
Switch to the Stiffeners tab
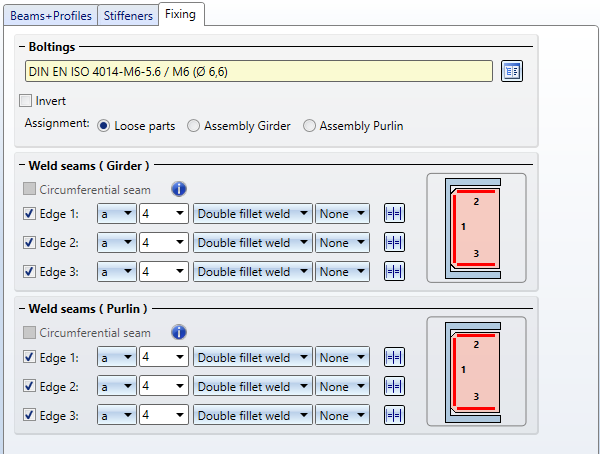tap(128, 16)
